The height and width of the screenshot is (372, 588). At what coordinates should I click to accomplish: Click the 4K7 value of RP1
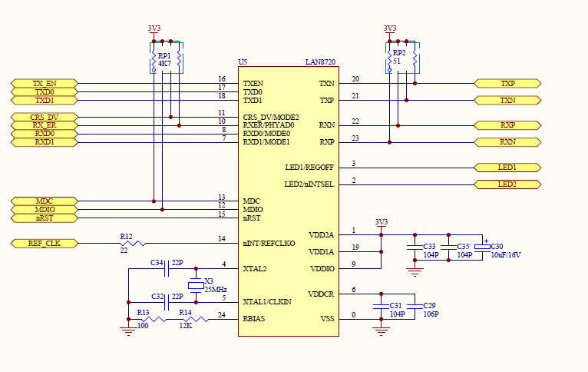pyautogui.click(x=164, y=64)
